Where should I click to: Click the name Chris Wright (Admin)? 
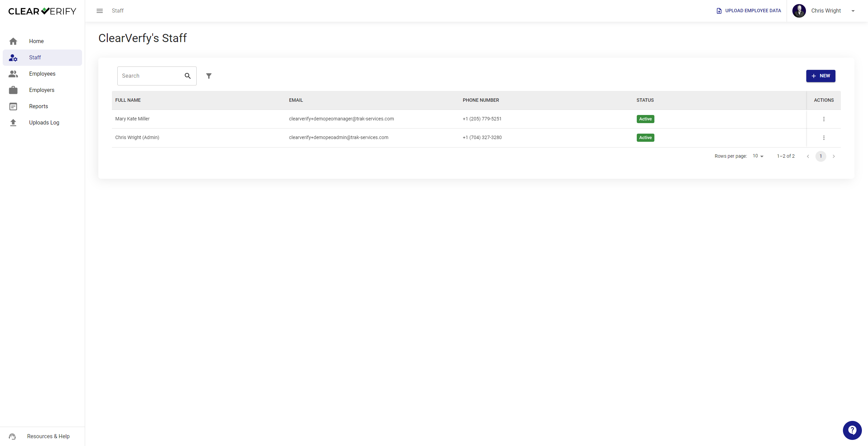[137, 138]
